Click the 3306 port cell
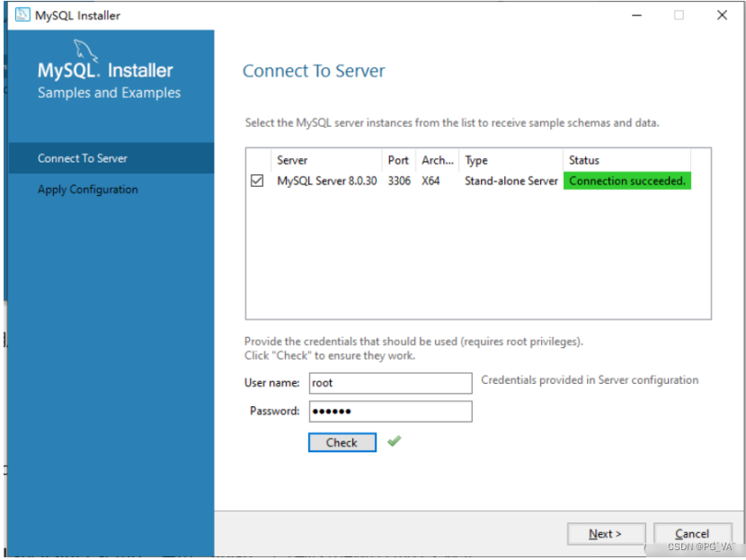The image size is (746, 560). [x=399, y=181]
